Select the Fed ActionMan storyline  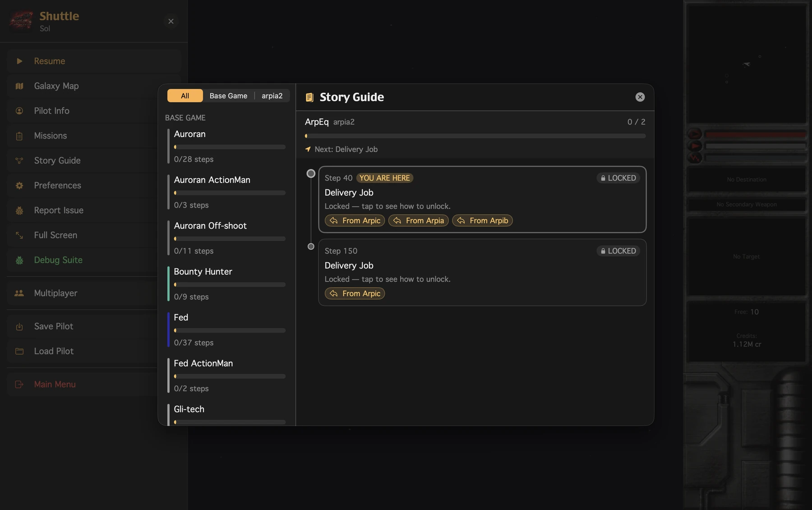226,376
